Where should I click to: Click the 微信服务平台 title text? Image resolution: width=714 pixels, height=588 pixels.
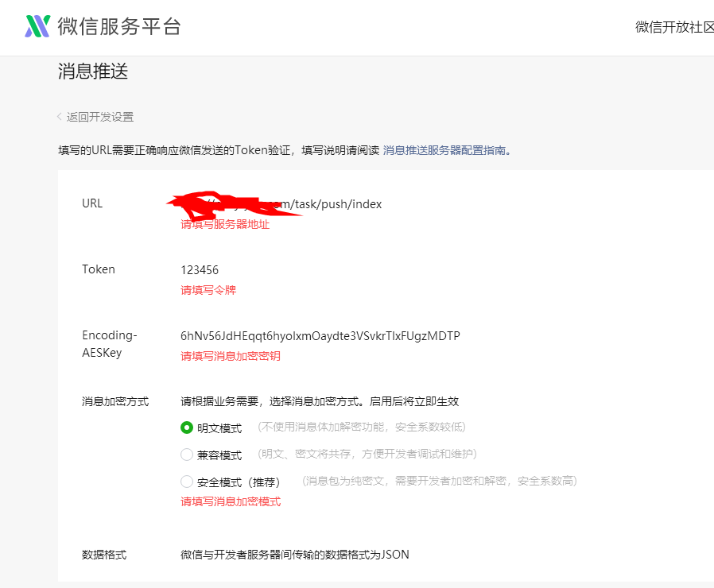coord(119,26)
